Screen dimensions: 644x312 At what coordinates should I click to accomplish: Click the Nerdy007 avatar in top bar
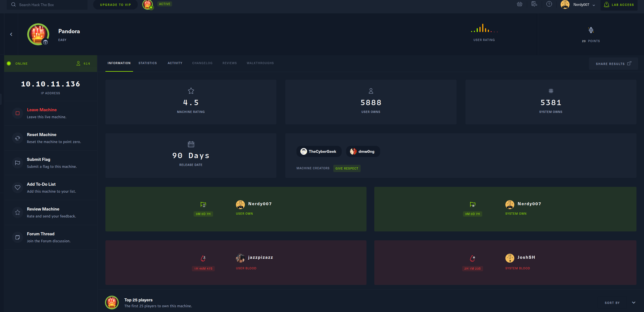coord(565,4)
